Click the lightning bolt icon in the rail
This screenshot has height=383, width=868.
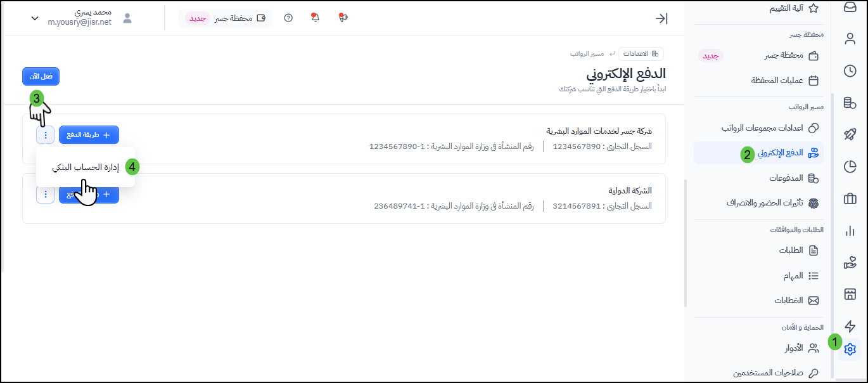(850, 327)
